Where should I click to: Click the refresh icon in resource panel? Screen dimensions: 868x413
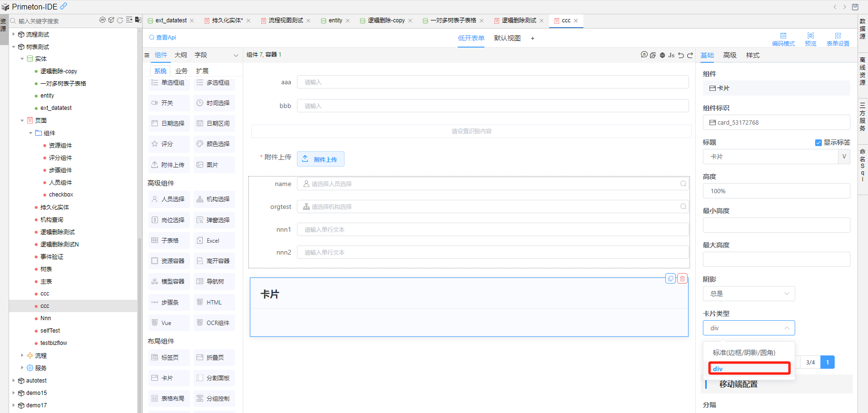120,20
